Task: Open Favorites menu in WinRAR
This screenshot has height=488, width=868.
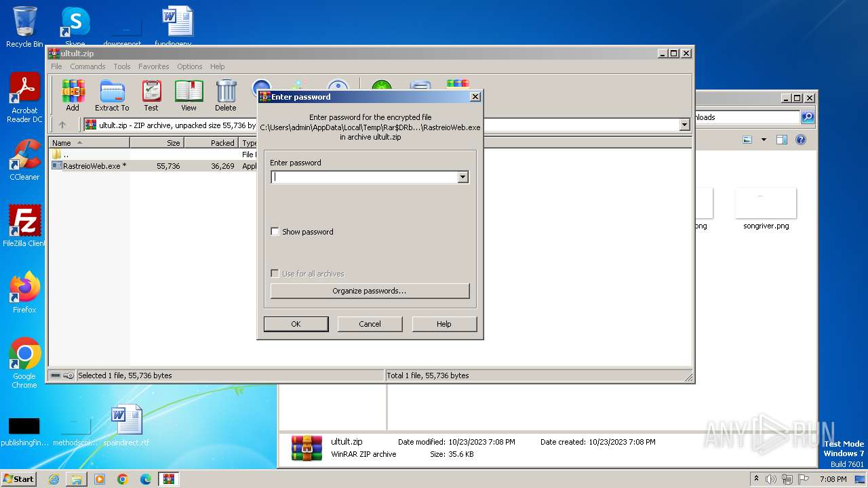Action: (x=154, y=66)
